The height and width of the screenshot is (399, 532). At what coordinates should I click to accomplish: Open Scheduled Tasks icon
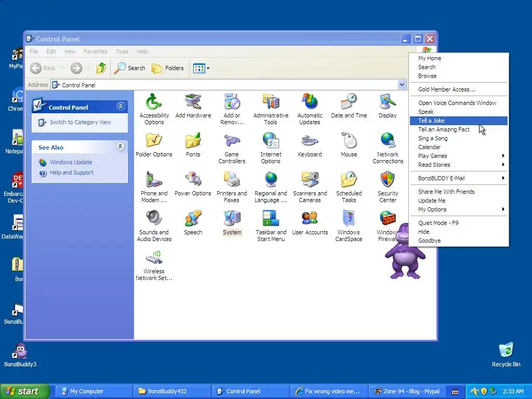(x=349, y=187)
